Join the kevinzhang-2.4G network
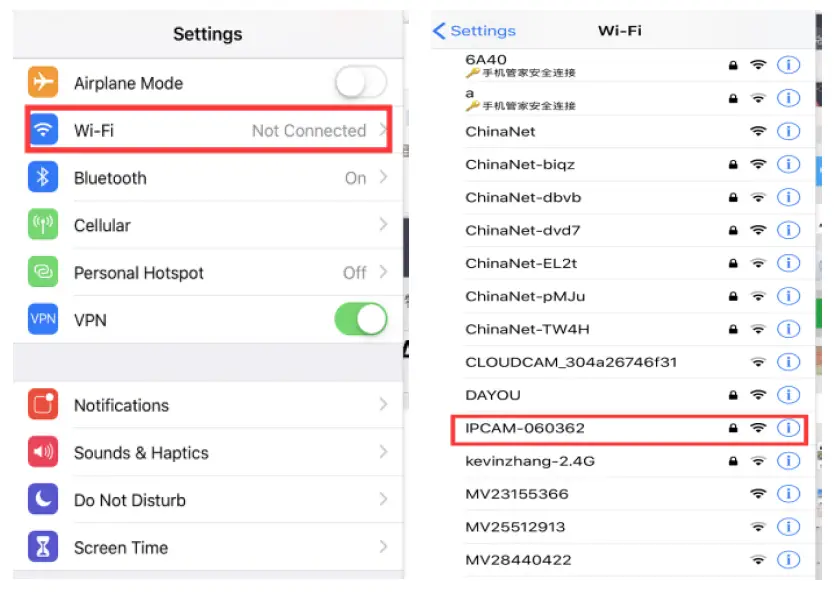 coord(560,461)
